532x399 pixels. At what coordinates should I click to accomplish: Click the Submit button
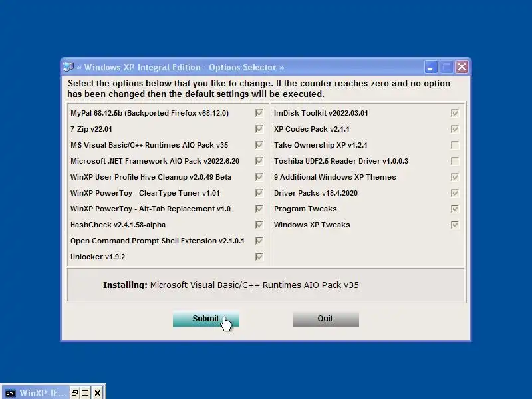pyautogui.click(x=206, y=319)
